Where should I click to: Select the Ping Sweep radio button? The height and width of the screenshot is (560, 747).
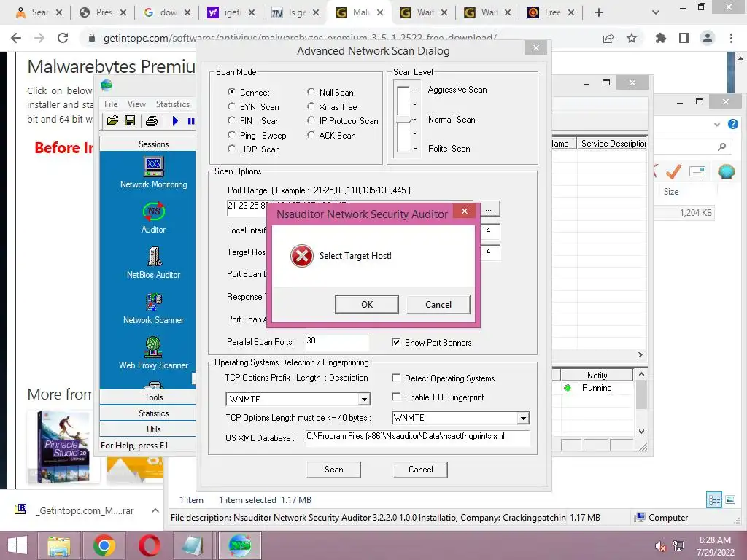tap(231, 135)
